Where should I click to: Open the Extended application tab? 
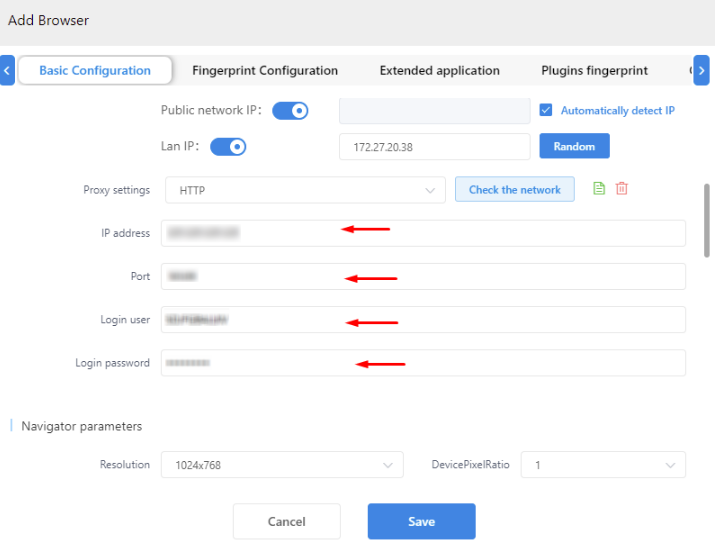click(439, 70)
